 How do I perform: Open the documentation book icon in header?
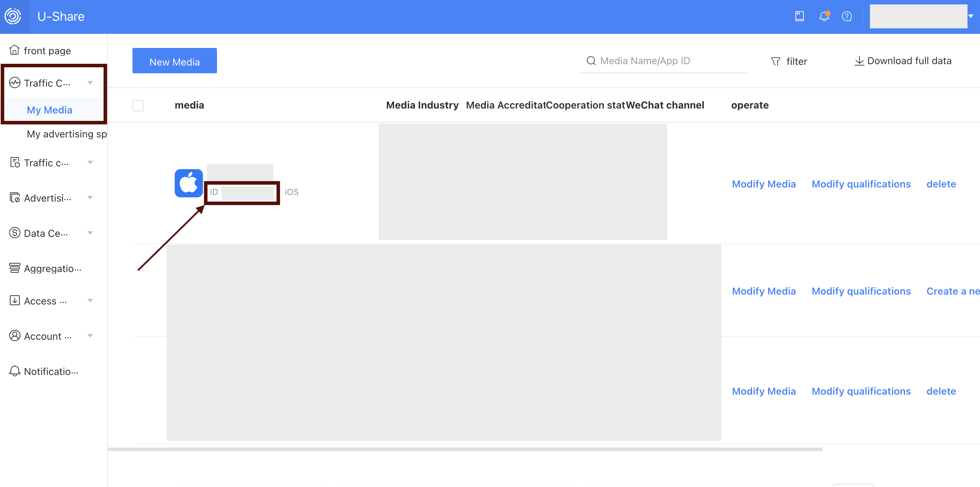pos(799,16)
